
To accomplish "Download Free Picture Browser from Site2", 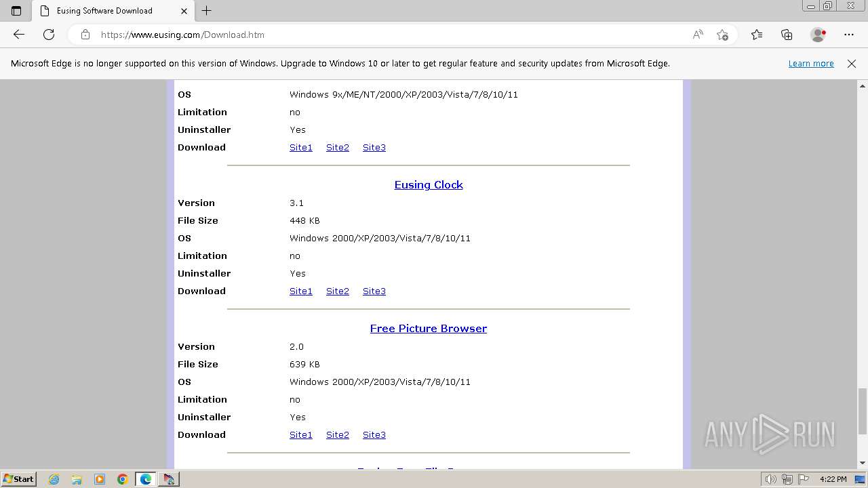I will 338,435.
